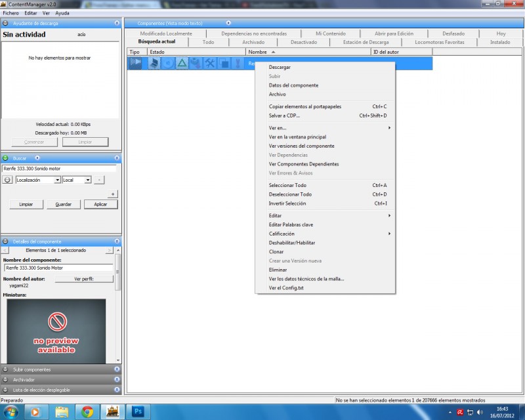This screenshot has height=420, width=525.
Task: Click the laptop 'local' status icon in the row
Action: click(154, 63)
